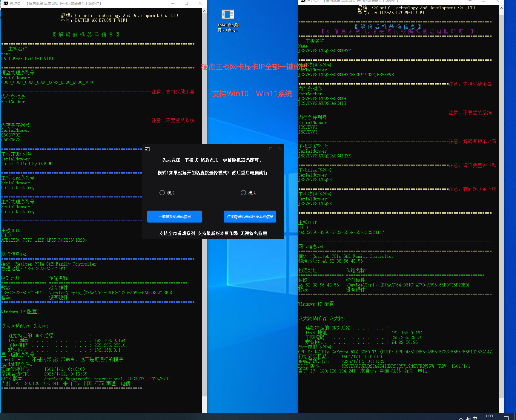
Task: Click the console icon in the mode dialog title bar
Action: (x=147, y=149)
